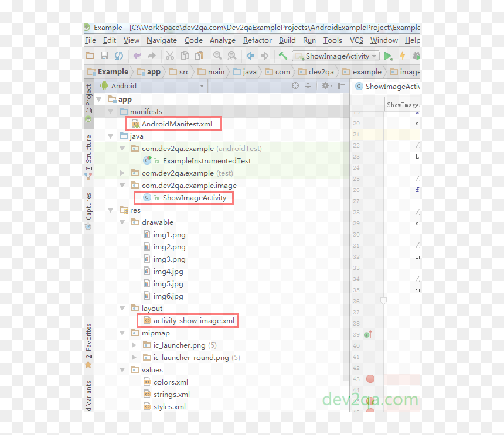Collapse the res folder

(111, 210)
